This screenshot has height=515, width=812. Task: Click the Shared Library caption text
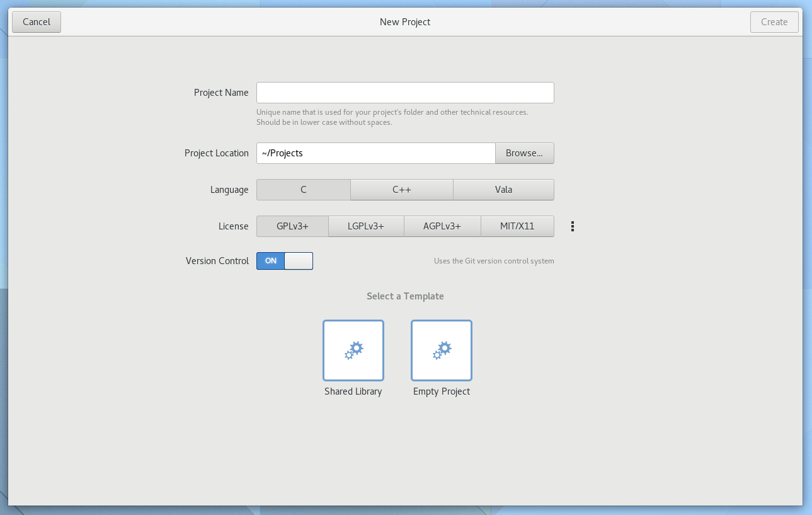pyautogui.click(x=353, y=391)
